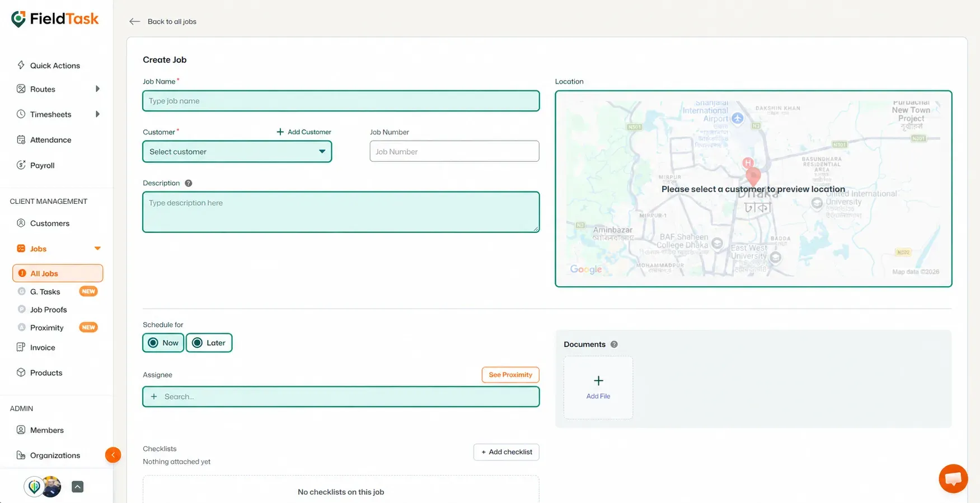Click the Documents help question icon

[x=614, y=344]
